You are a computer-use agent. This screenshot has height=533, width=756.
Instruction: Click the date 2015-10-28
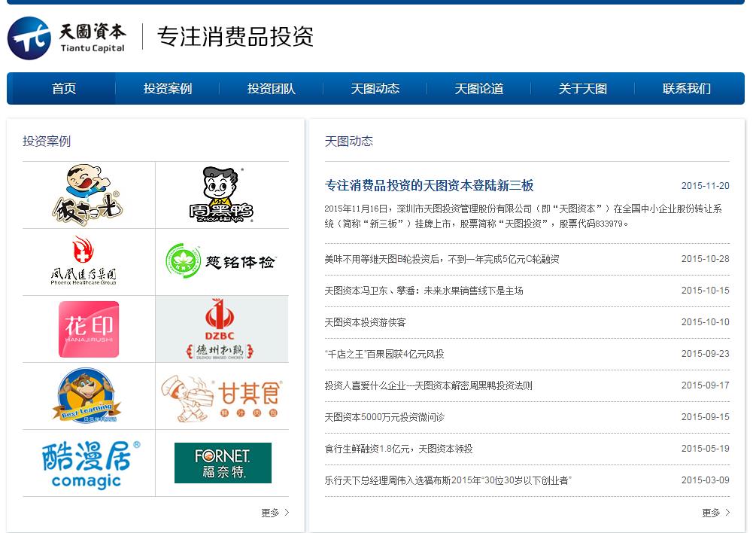(705, 259)
